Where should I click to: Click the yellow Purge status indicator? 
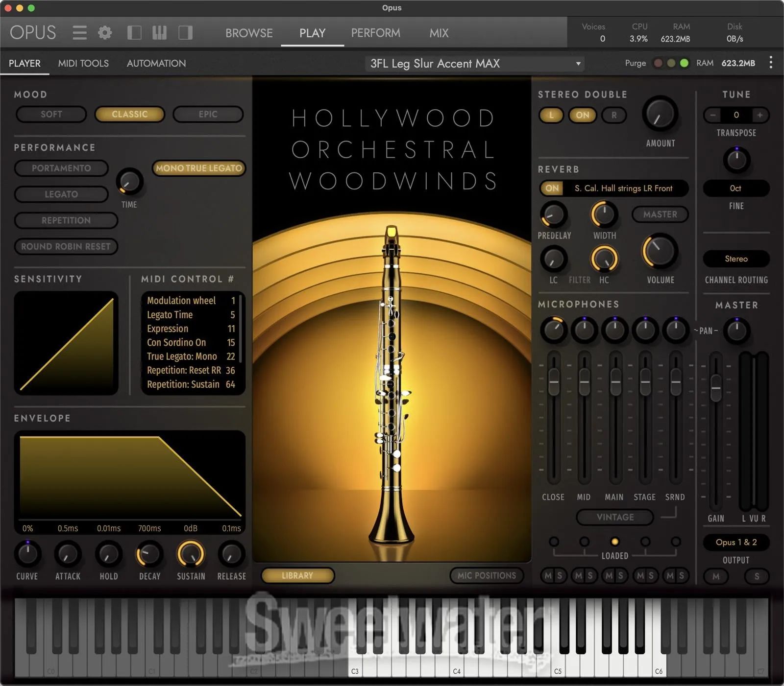(x=671, y=63)
